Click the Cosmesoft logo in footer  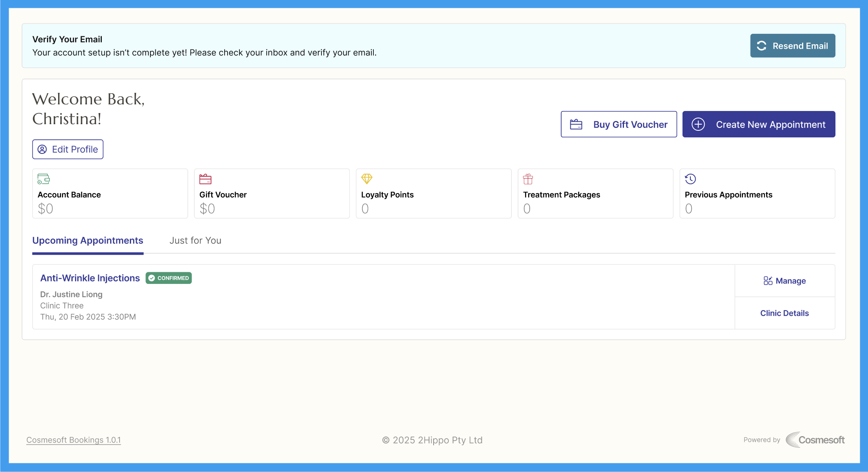click(x=815, y=440)
